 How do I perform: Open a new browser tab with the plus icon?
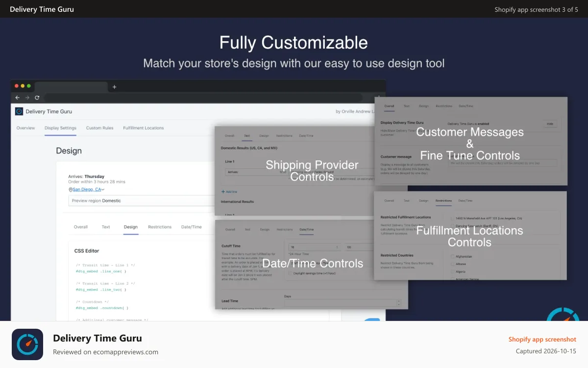(x=114, y=87)
